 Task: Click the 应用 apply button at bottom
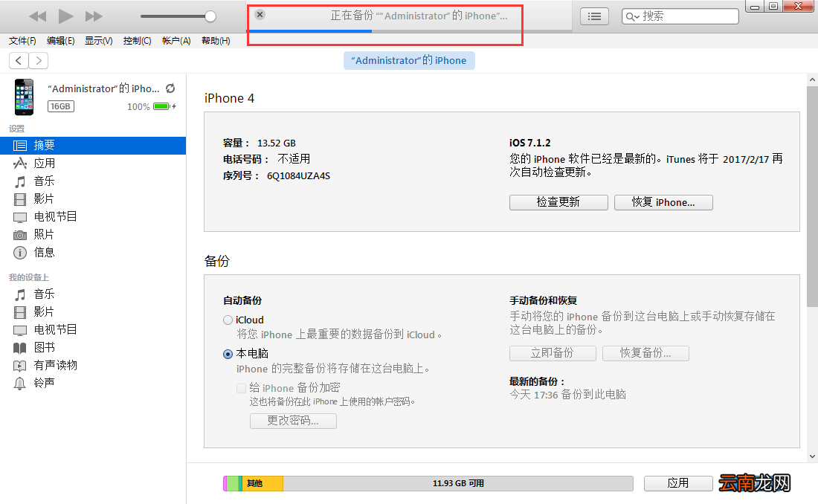(678, 484)
